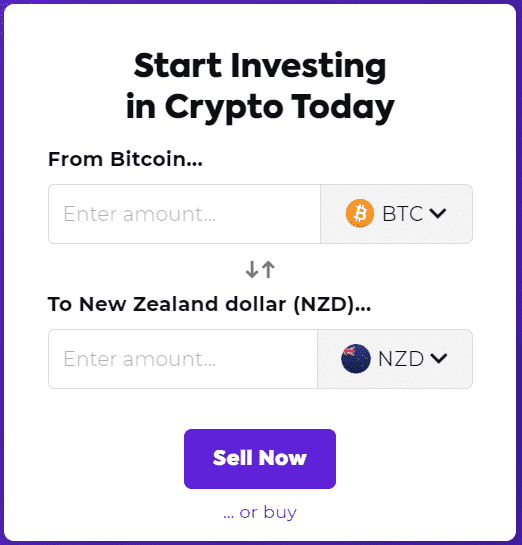522x545 pixels.
Task: Follow the '... or buy' link
Action: pos(260,512)
